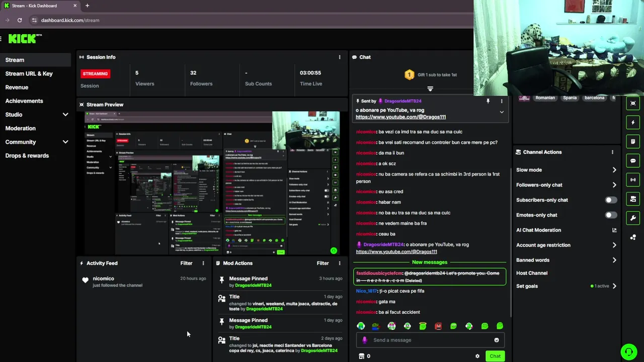Open Banned words chevron
The height and width of the screenshot is (362, 644).
coord(614,260)
